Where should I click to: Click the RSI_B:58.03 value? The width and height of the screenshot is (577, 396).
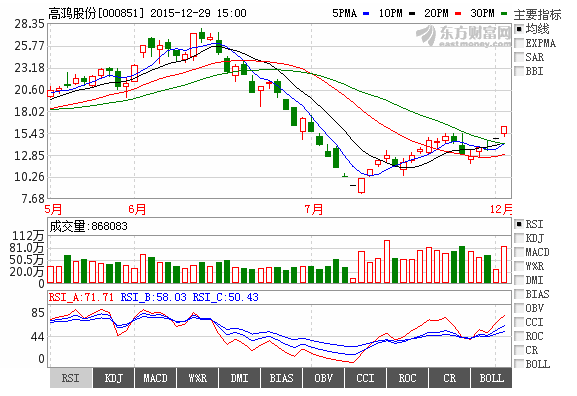tap(153, 297)
